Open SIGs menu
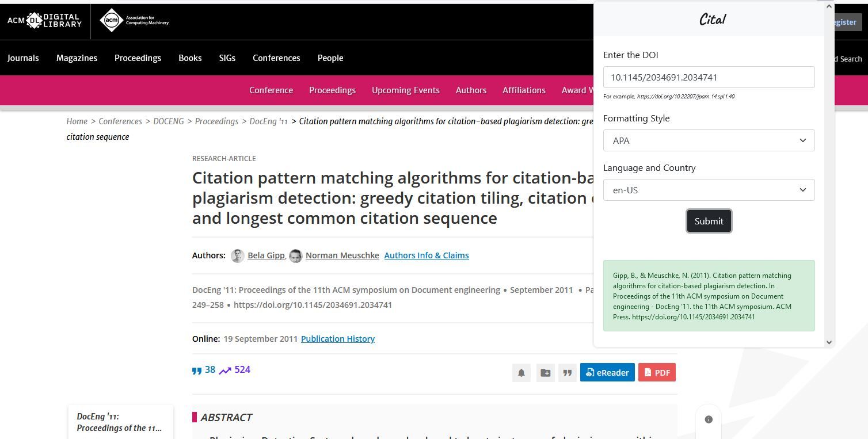Viewport: 868px width, 439px height. [227, 58]
